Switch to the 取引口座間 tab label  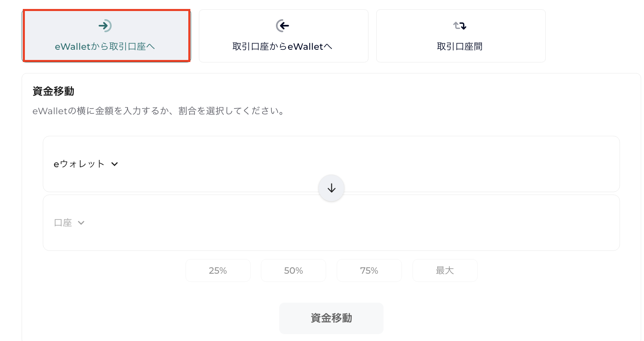pos(460,46)
